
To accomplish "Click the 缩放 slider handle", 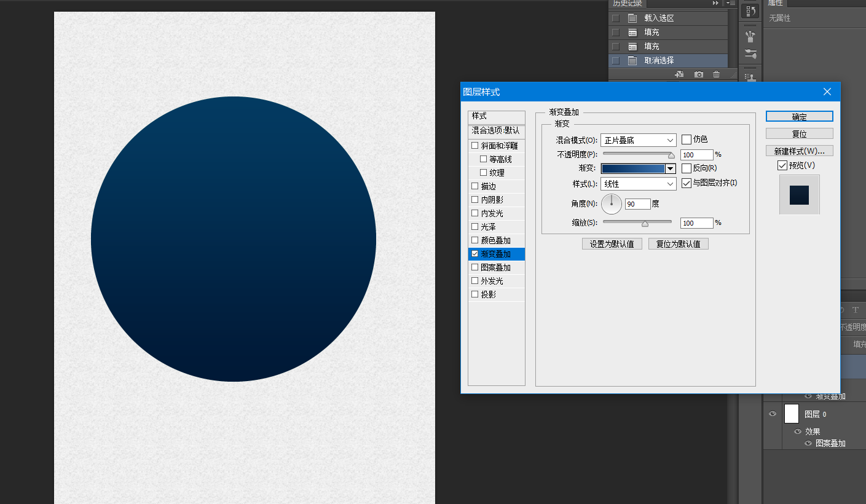I will tap(645, 224).
